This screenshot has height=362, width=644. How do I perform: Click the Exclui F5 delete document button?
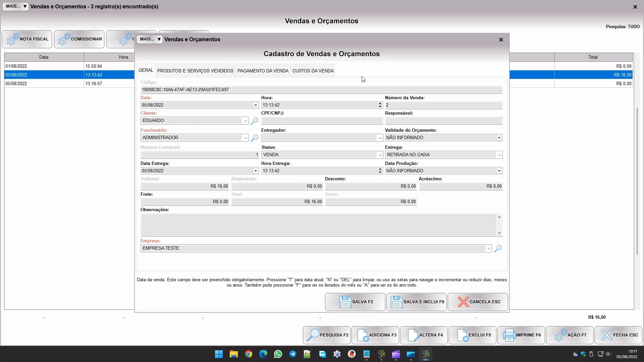473,335
